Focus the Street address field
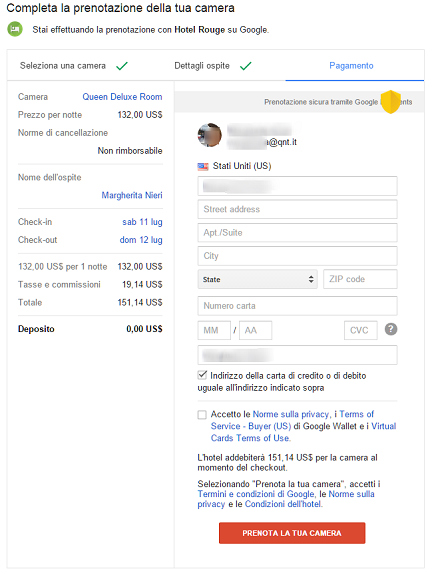 click(x=297, y=209)
